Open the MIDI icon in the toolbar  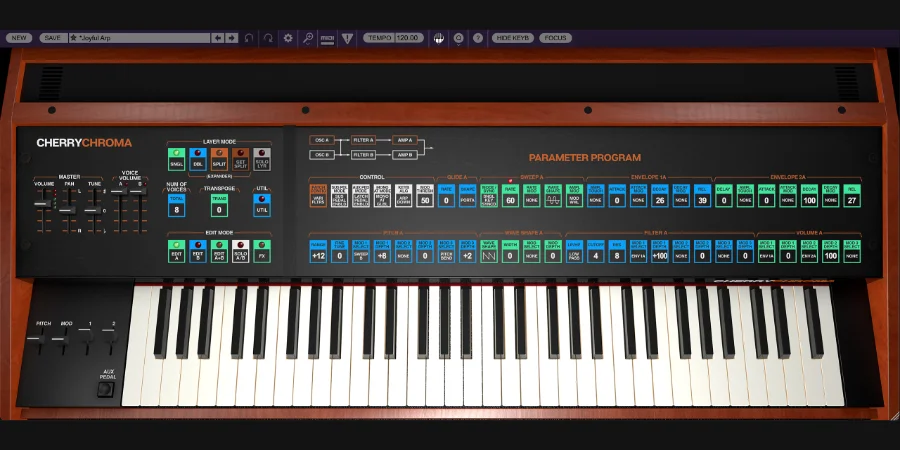[327, 38]
